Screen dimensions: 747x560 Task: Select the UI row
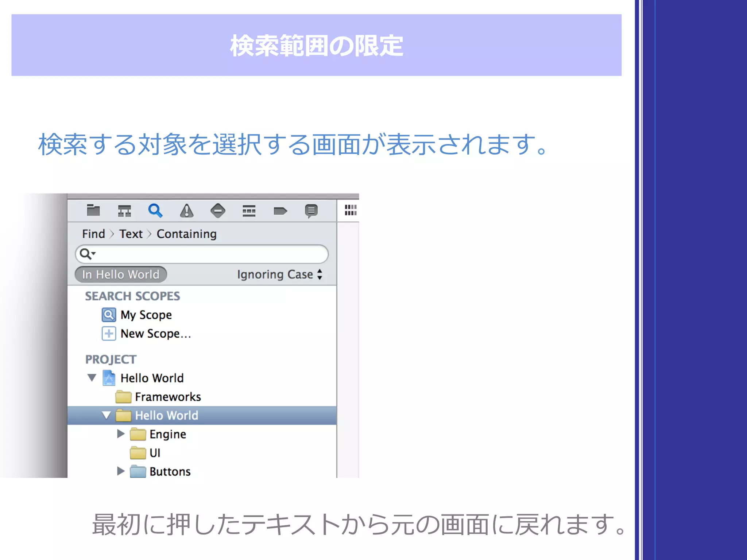202,453
